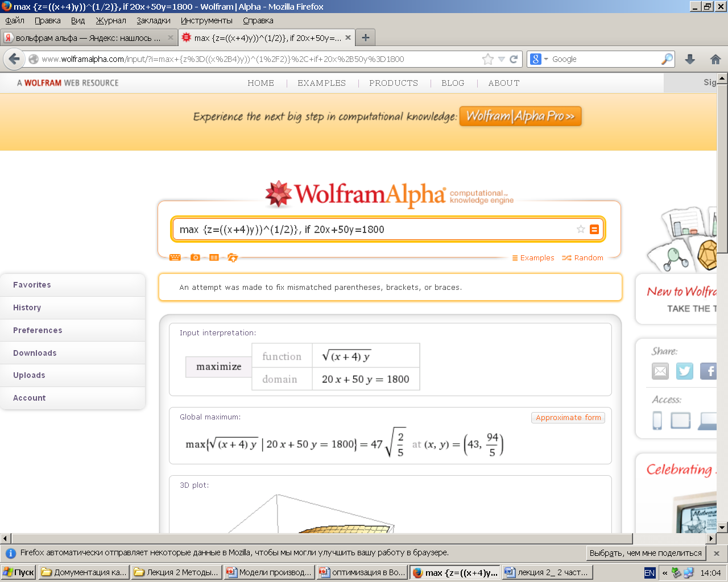This screenshot has height=582, width=728.
Task: Reload the page with the refresh icon
Action: point(514,59)
